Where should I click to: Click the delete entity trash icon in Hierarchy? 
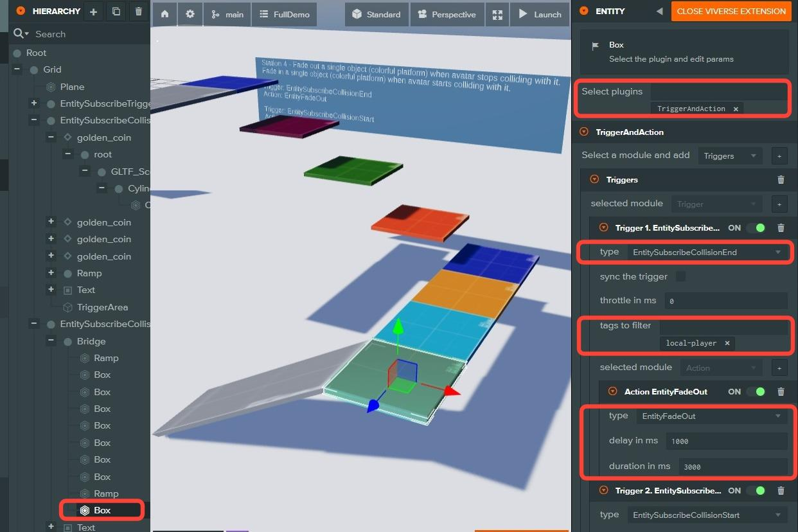[x=139, y=12]
